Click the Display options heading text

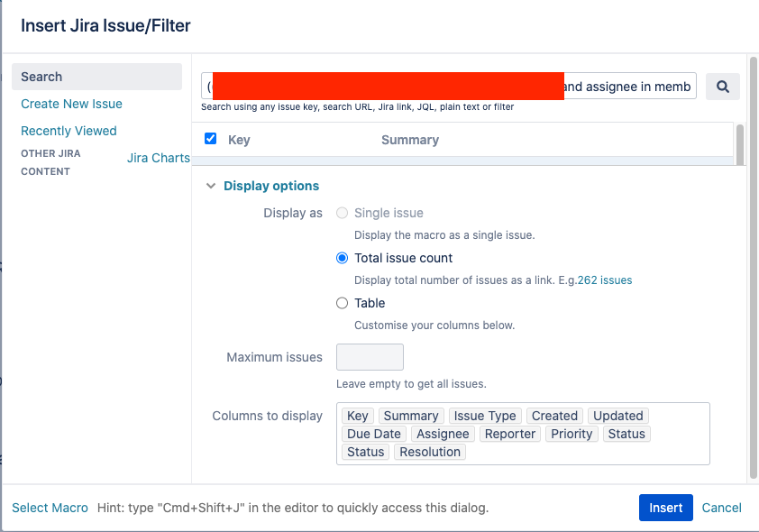coord(271,186)
